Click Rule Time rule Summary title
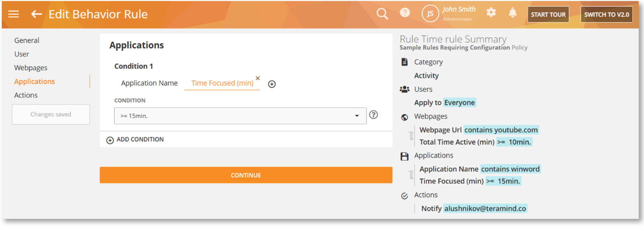 453,39
